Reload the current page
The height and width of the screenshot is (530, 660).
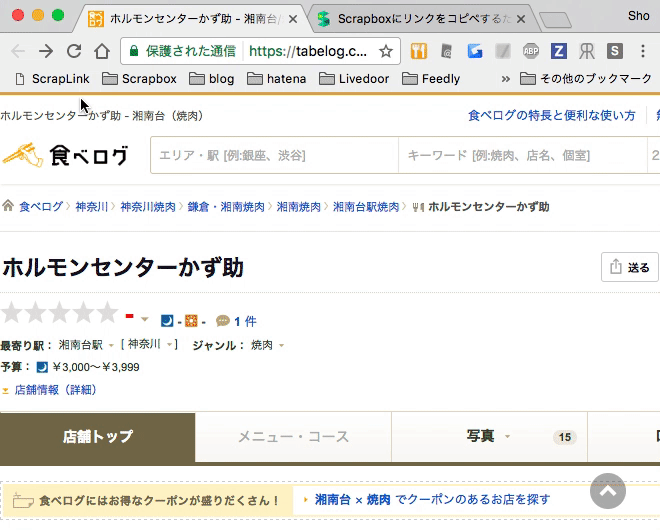point(74,51)
